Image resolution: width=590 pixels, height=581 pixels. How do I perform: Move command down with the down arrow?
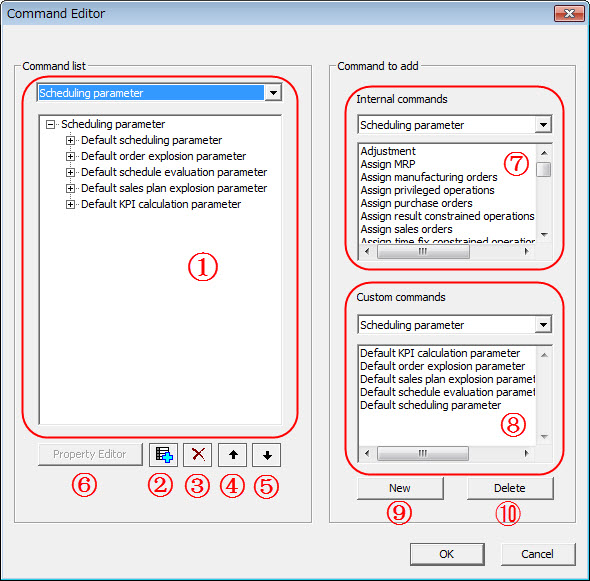coord(267,455)
